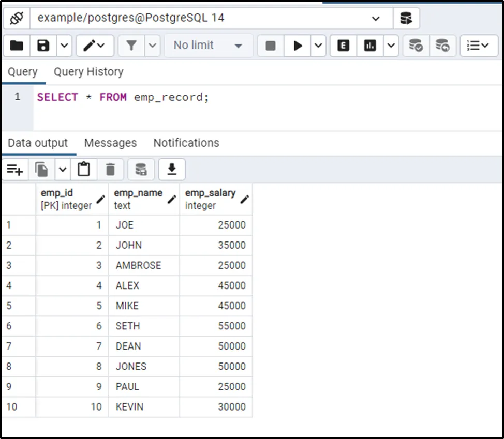
Task: Click the Save File disk icon
Action: (x=43, y=46)
